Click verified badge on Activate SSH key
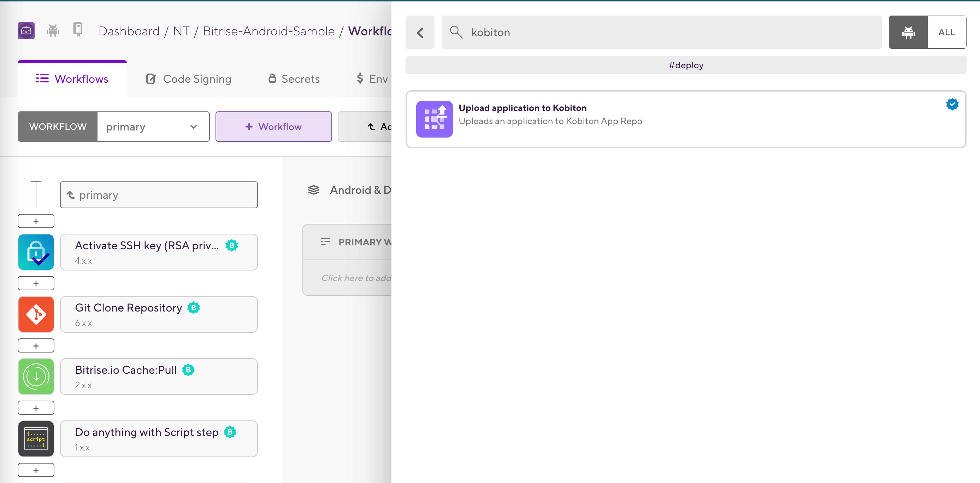Viewport: 980px width, 483px height. click(x=232, y=246)
